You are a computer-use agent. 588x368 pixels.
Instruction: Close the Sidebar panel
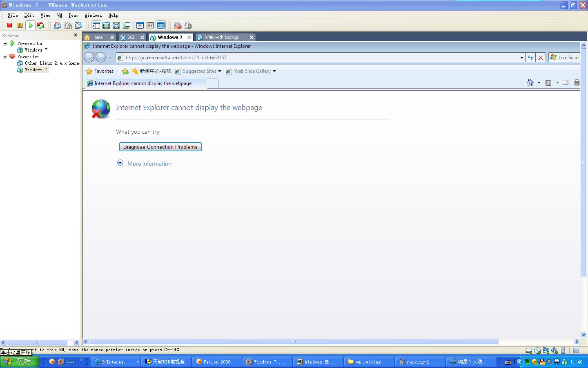76,36
